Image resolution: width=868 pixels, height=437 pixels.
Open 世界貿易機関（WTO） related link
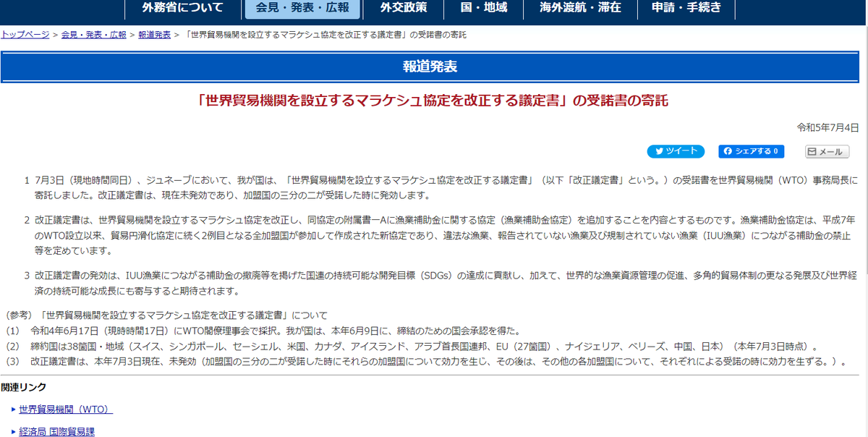coord(66,410)
